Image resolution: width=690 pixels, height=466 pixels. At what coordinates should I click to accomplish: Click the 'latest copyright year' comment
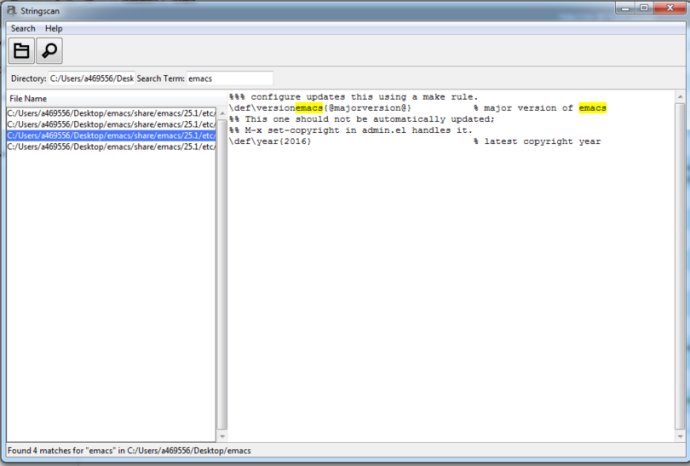[537, 141]
